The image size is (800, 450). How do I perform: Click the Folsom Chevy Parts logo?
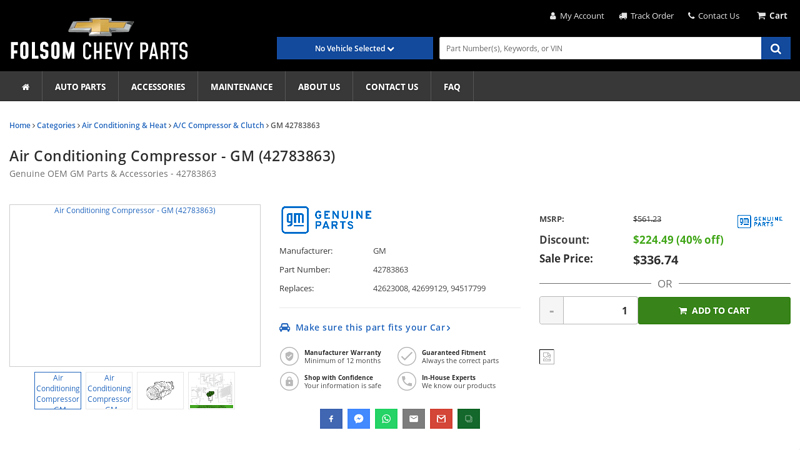tap(99, 39)
